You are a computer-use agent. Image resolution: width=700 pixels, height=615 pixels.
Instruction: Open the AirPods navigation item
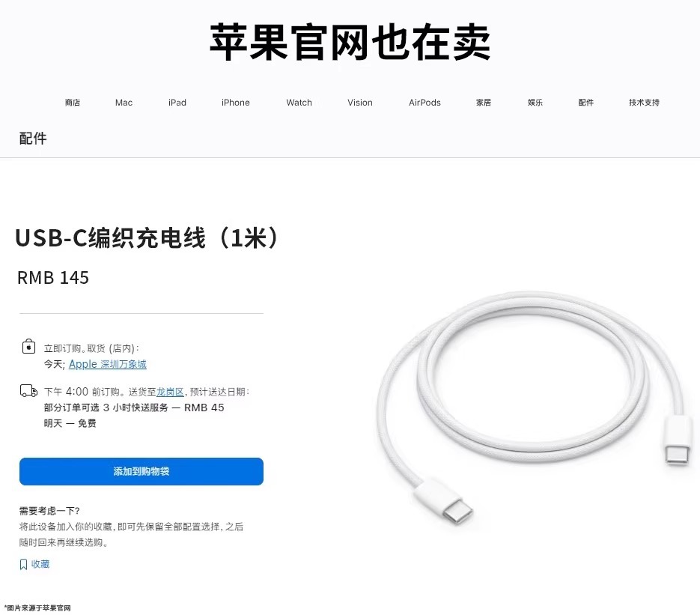(x=424, y=103)
